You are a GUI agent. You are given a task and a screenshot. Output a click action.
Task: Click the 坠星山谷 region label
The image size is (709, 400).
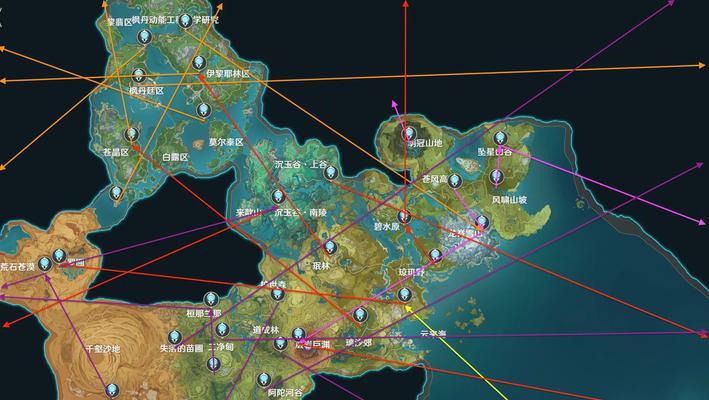(x=495, y=152)
